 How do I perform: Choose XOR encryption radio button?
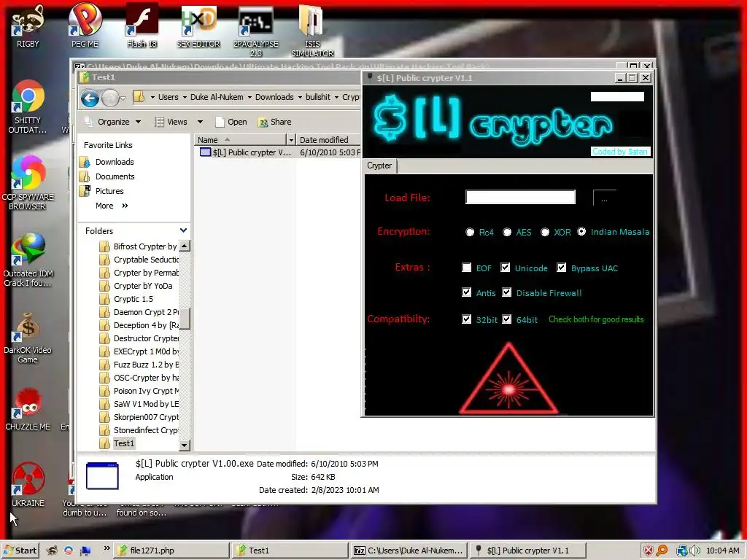[x=545, y=232]
